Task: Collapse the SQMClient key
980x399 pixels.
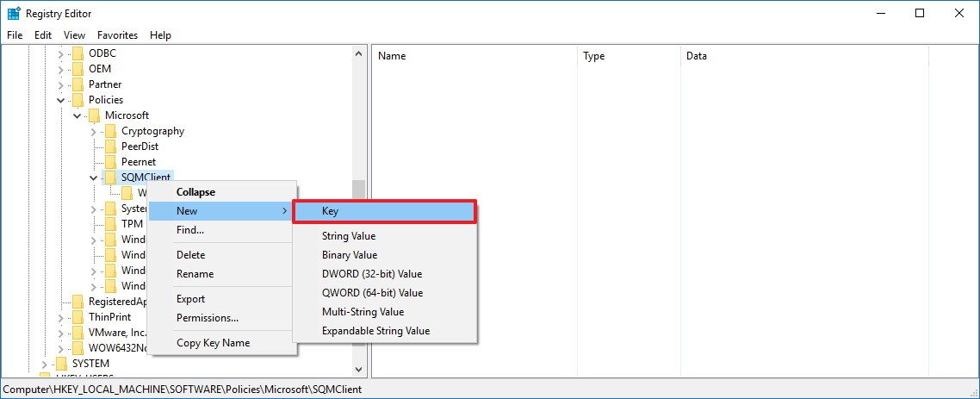Action: tap(94, 178)
